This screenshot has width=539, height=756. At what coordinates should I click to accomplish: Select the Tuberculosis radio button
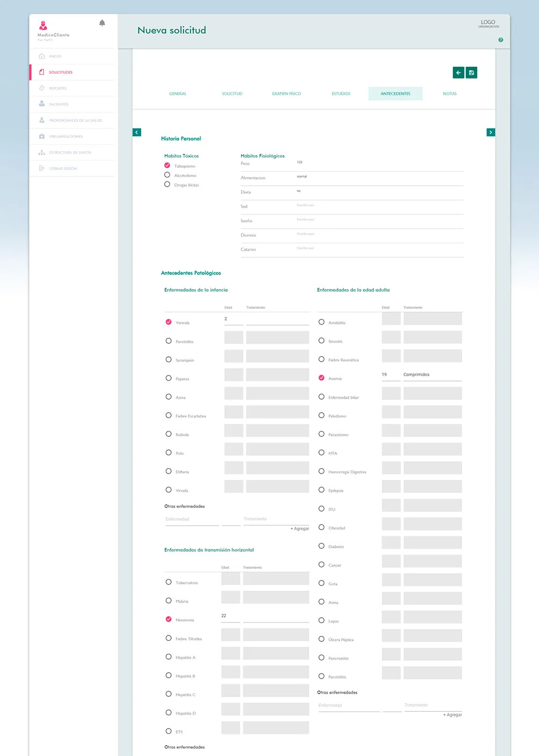[168, 582]
